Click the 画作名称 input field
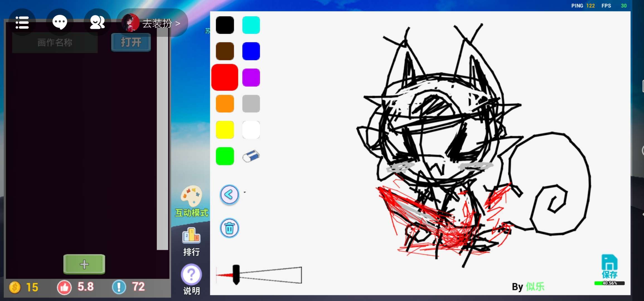The width and height of the screenshot is (644, 301). coord(55,43)
